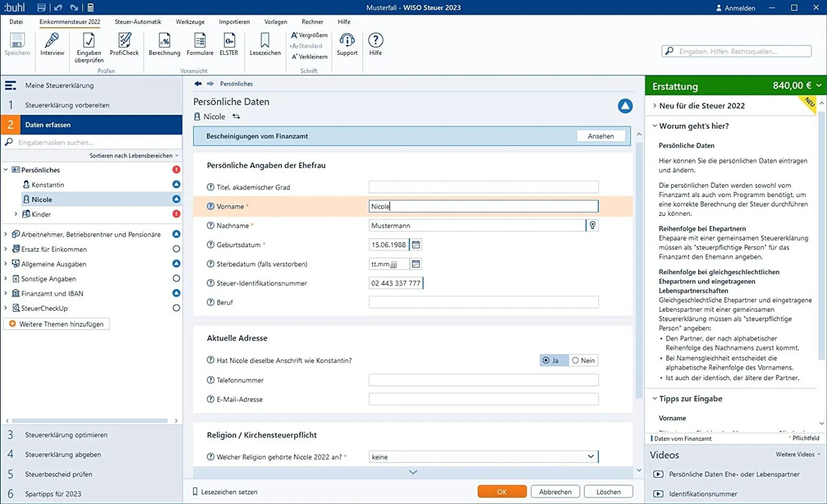Click the swap person icon beside Nicole
The image size is (827, 504).
pyautogui.click(x=236, y=117)
